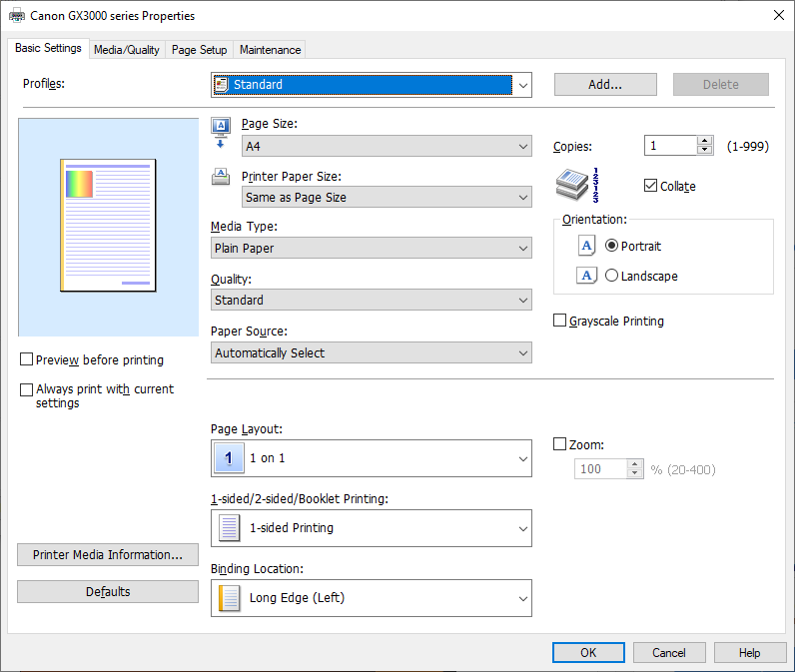Click the (1-999) copies range text
The height and width of the screenshot is (672, 795).
point(748,147)
